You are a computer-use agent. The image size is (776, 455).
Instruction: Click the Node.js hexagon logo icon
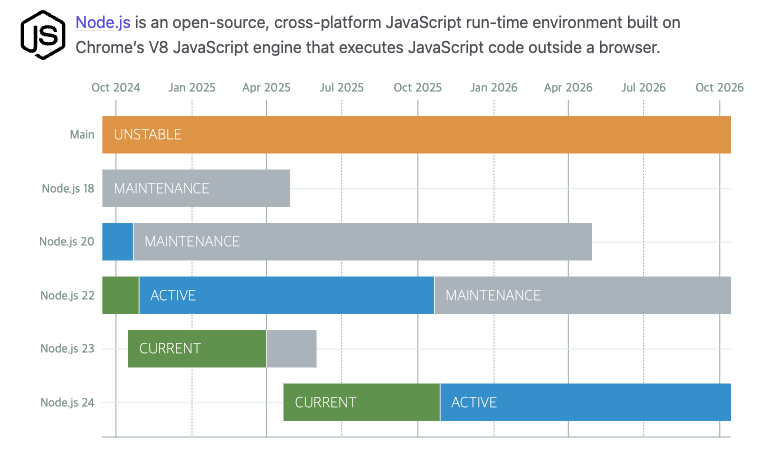43,35
